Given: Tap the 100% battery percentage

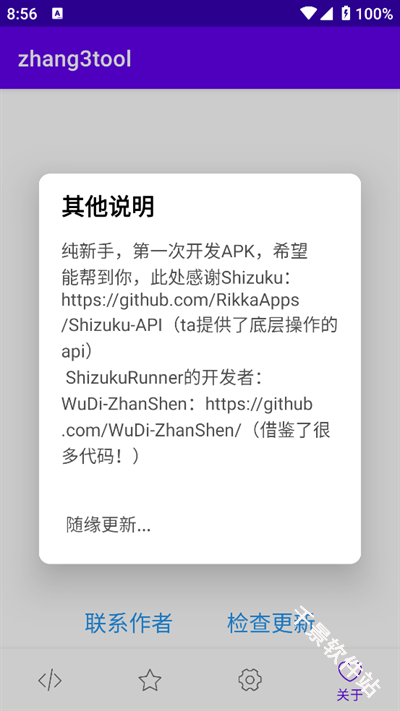Looking at the screenshot, I should click(374, 14).
